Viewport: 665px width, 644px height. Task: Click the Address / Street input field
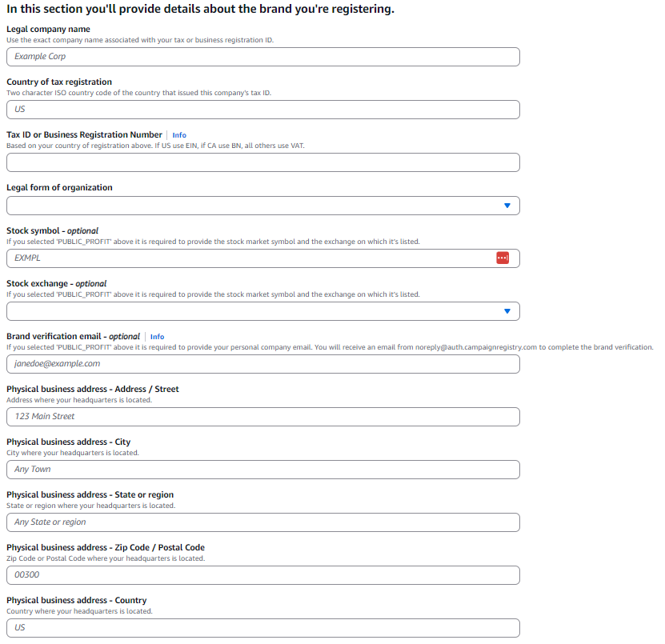click(x=263, y=417)
